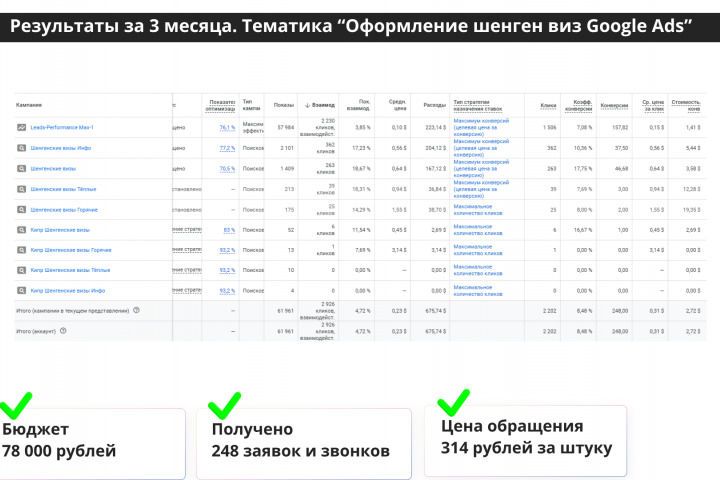Sort by the Расходы column header
The height and width of the screenshot is (480, 720).
[x=434, y=105]
